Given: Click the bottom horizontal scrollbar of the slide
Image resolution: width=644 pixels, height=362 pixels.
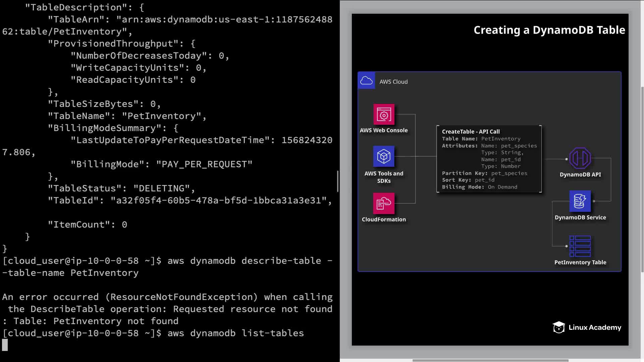Looking at the screenshot, I should point(490,360).
